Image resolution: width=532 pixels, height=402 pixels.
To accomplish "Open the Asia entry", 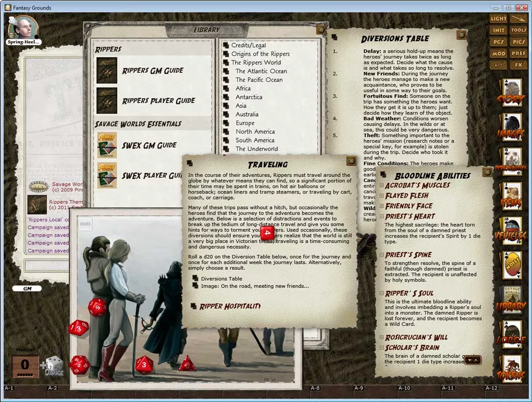I will click(x=235, y=106).
